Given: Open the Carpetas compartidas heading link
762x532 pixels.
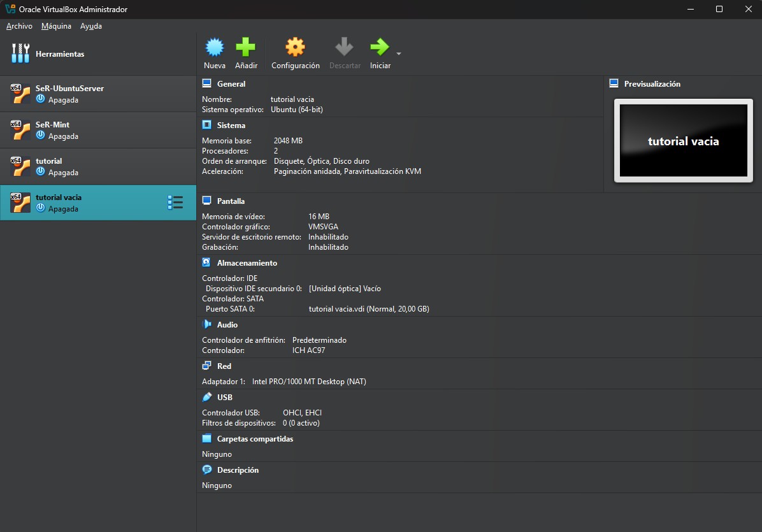Looking at the screenshot, I should click(255, 439).
